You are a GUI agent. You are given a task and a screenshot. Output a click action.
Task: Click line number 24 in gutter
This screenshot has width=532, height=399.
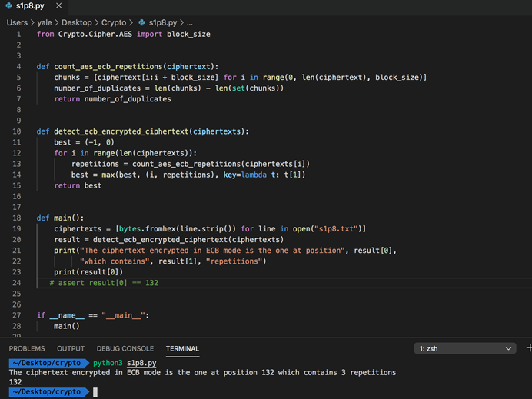[17, 283]
